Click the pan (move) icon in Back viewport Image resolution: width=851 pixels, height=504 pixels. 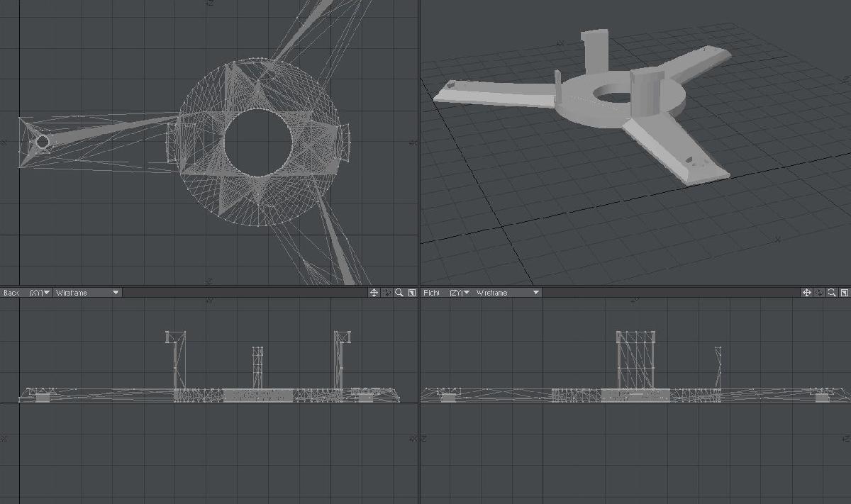pyautogui.click(x=374, y=293)
